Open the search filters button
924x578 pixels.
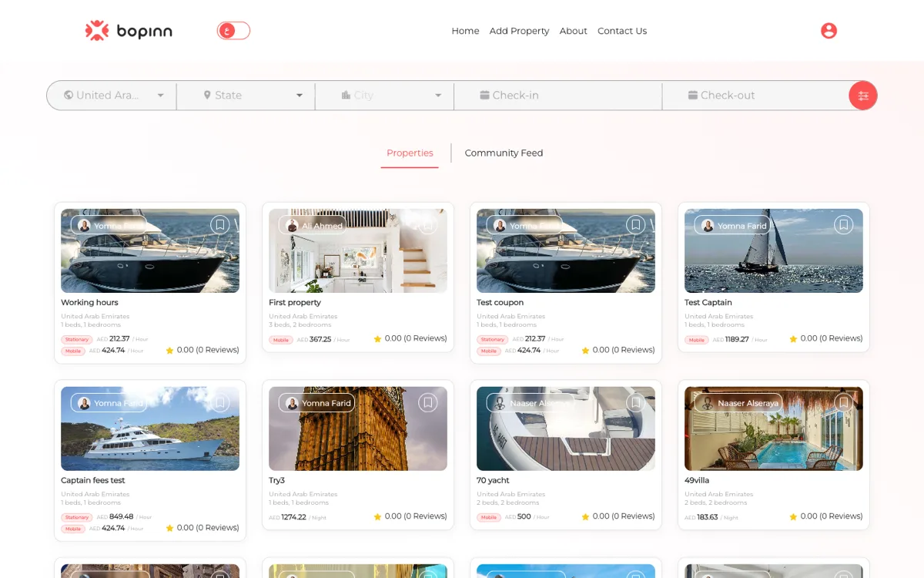(863, 96)
